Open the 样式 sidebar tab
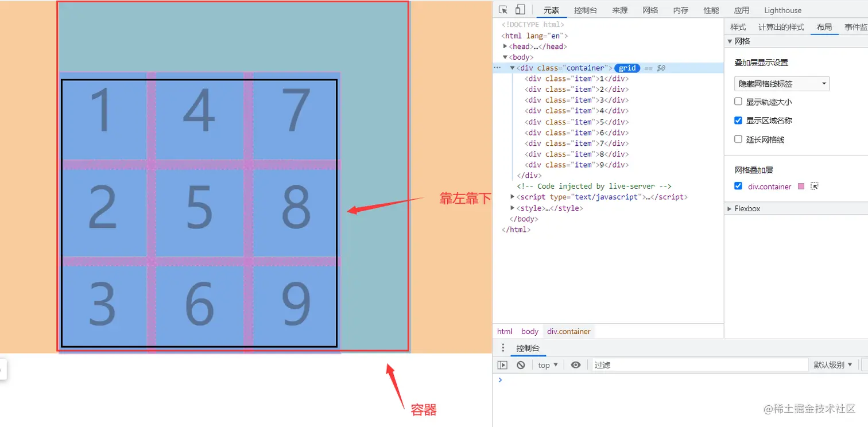Viewport: 868px width, 427px height. coord(738,27)
